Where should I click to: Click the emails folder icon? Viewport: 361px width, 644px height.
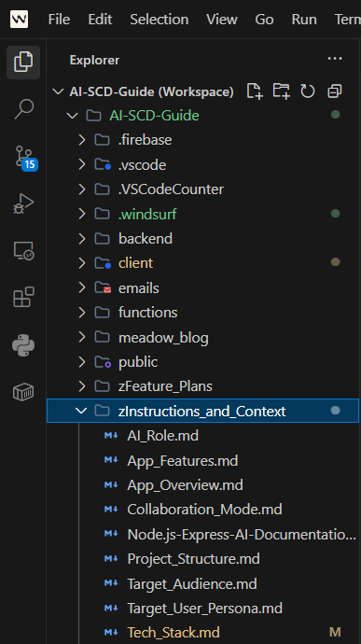click(x=103, y=287)
